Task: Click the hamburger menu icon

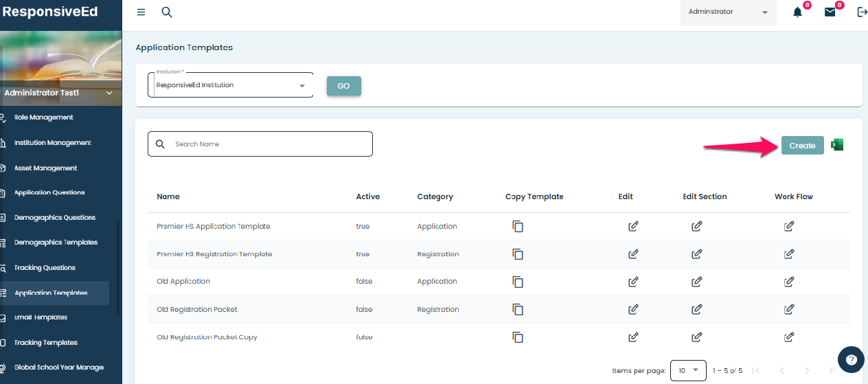Action: (141, 12)
